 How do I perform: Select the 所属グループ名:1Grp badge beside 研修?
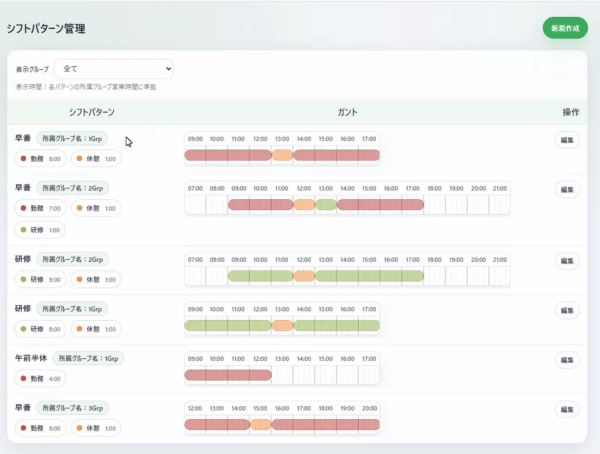(x=72, y=309)
